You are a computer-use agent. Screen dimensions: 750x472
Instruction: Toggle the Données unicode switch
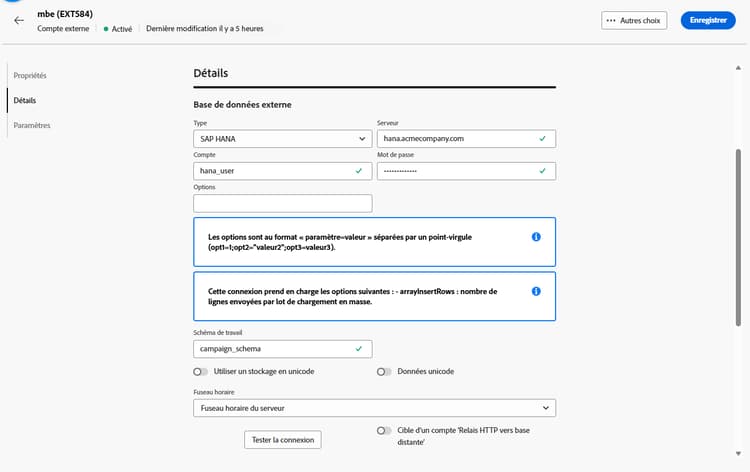384,372
